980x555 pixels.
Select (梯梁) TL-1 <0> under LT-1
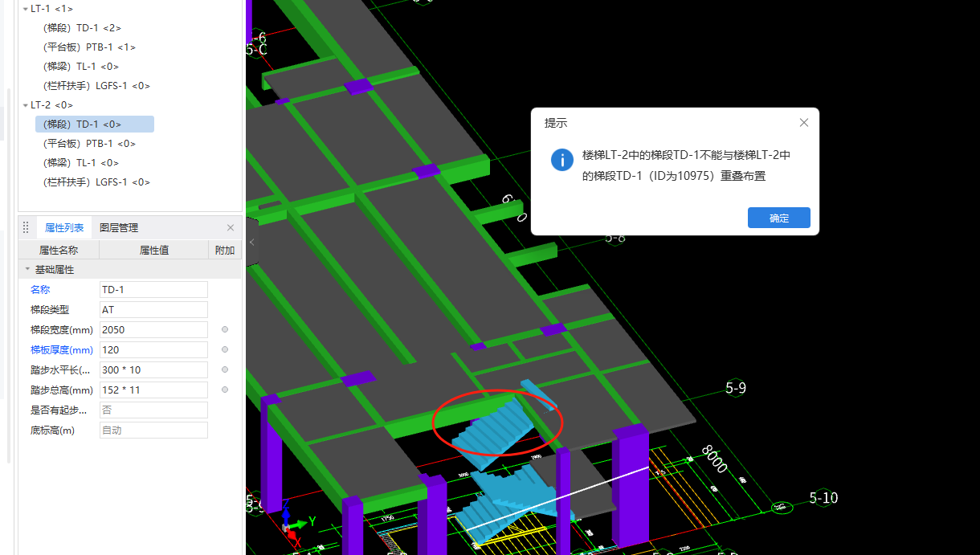[x=81, y=67]
